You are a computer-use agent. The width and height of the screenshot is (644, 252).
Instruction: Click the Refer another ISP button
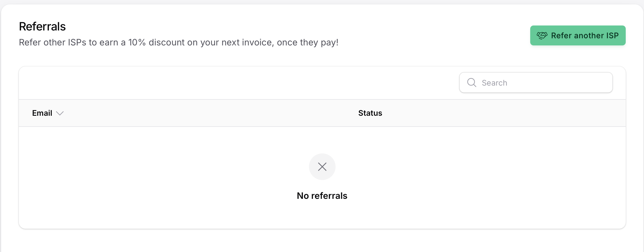578,35
